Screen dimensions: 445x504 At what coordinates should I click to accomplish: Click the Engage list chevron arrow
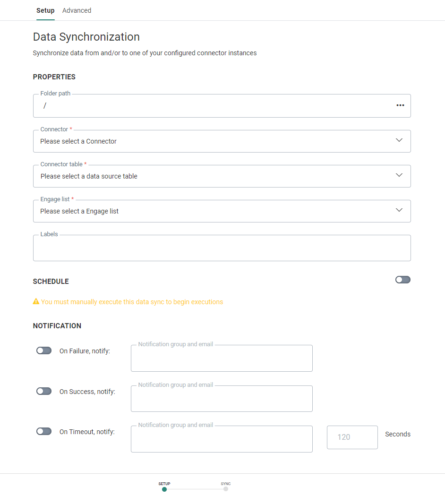pos(399,210)
